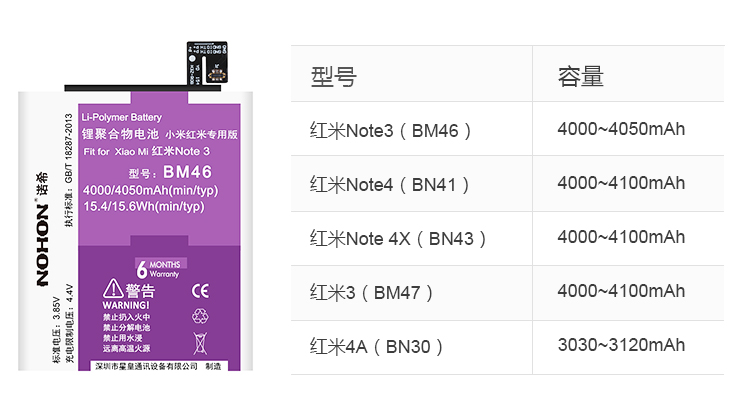Viewport: 750px width, 416px height.
Task: Click the 3030~3120mAh capacity value
Action: [621, 346]
